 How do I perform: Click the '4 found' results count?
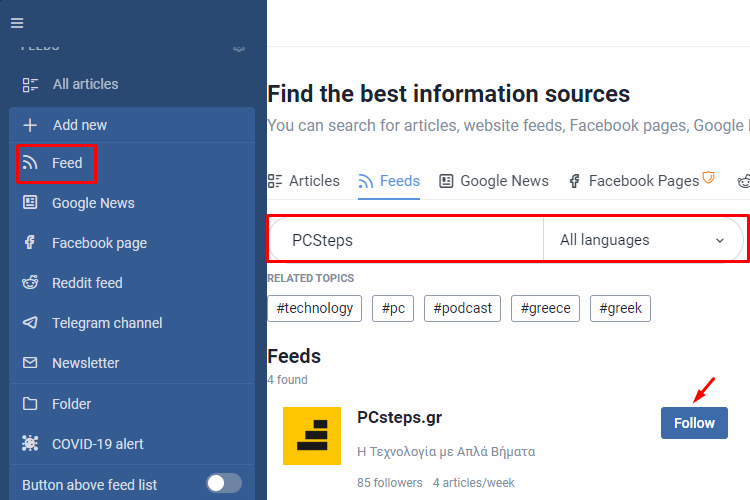[287, 380]
